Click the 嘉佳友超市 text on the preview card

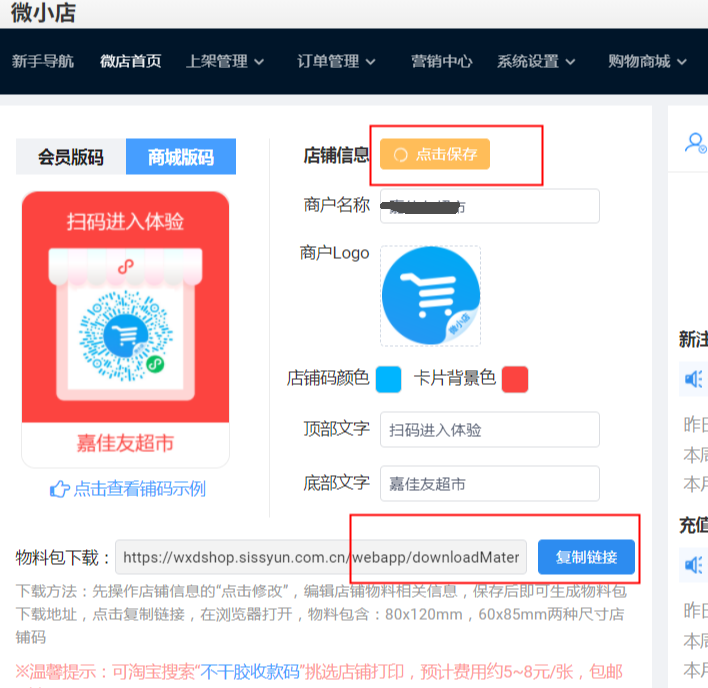tap(125, 443)
